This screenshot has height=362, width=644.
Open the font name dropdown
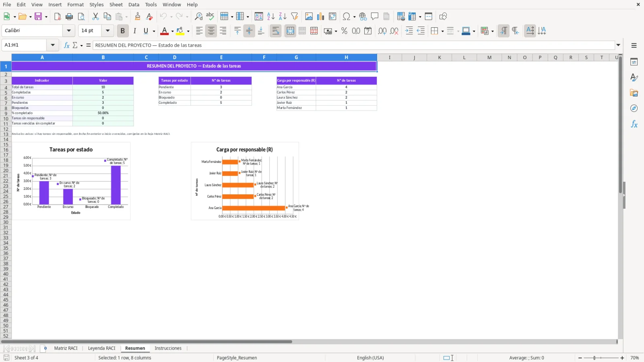(x=69, y=31)
